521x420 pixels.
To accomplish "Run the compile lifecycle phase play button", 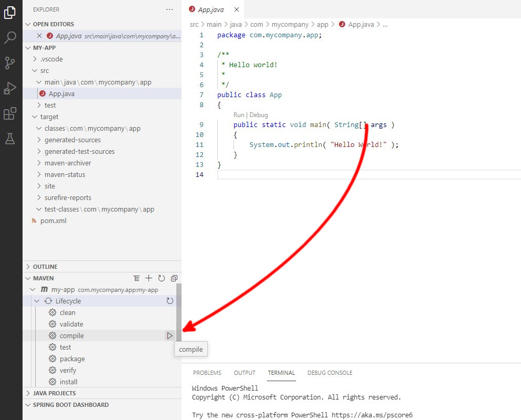I will click(x=169, y=335).
